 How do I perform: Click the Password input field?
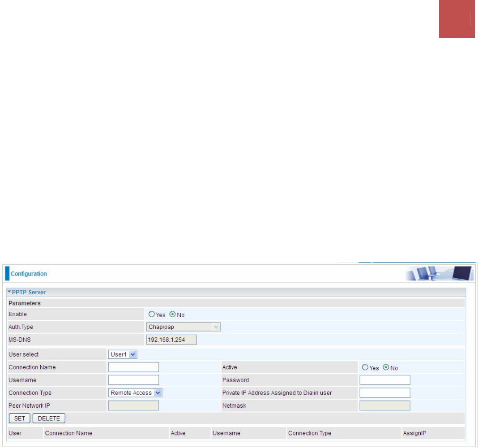pyautogui.click(x=385, y=380)
